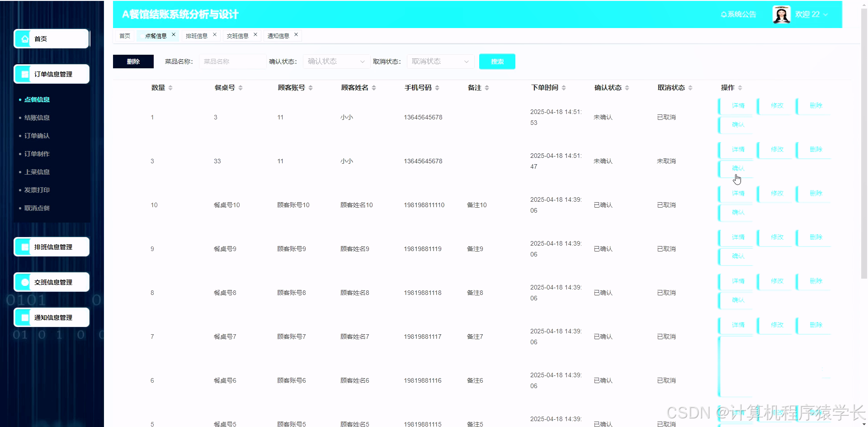Click the 搜索 search button
Image resolution: width=868 pixels, height=427 pixels.
pyautogui.click(x=497, y=61)
